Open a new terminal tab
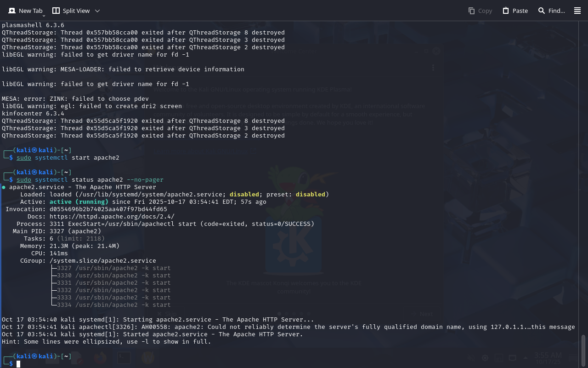This screenshot has height=368, width=588. pyautogui.click(x=25, y=11)
